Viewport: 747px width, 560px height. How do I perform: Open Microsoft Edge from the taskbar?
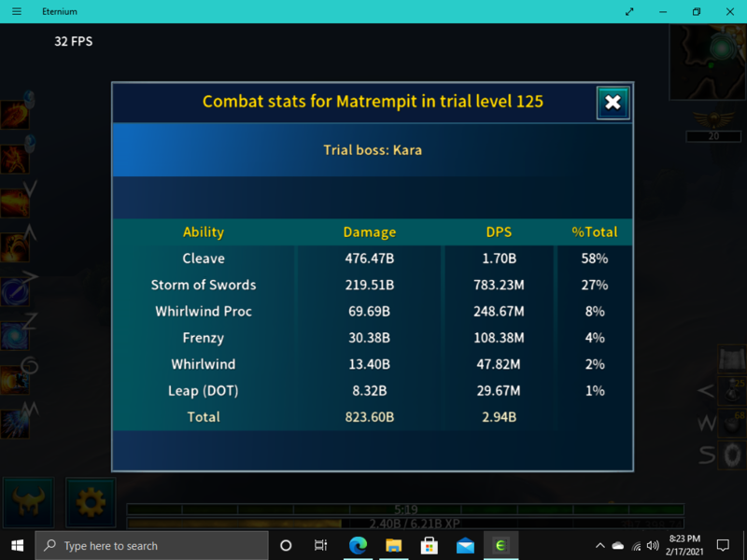click(x=358, y=545)
